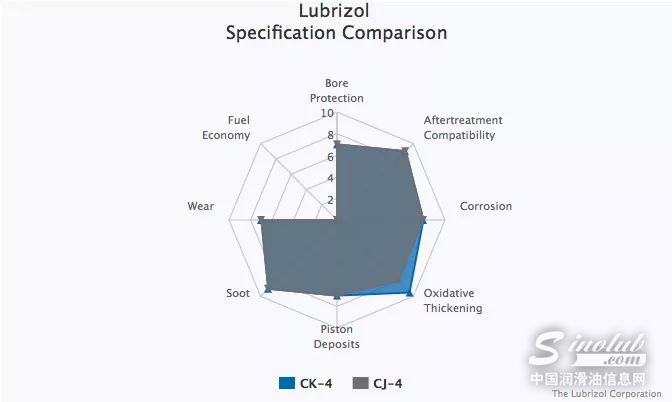Image resolution: width=672 pixels, height=402 pixels.
Task: Select the Fuel Economy axis label
Action: (226, 127)
